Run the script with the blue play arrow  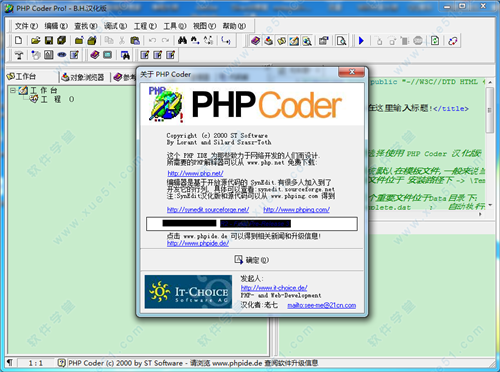[361, 41]
